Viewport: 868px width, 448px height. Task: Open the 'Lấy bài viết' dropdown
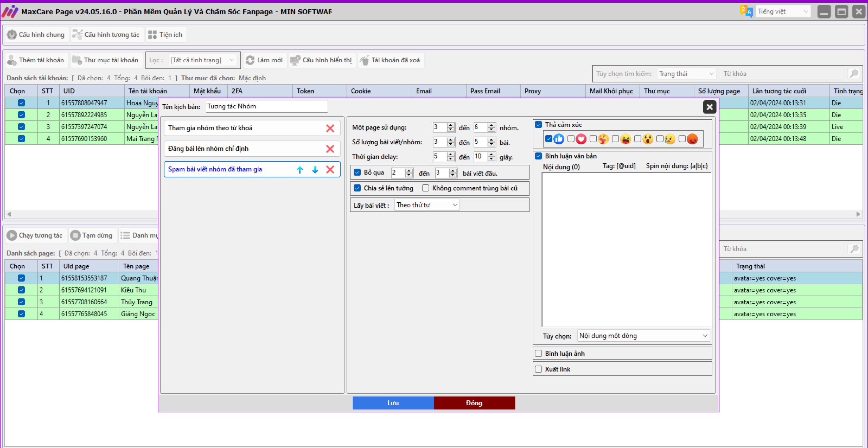coord(427,205)
